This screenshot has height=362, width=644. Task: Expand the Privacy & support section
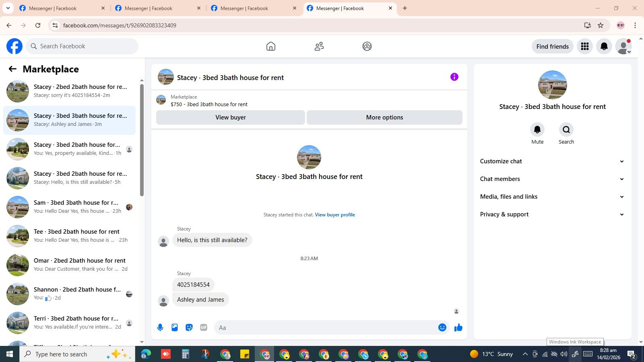[552, 214]
